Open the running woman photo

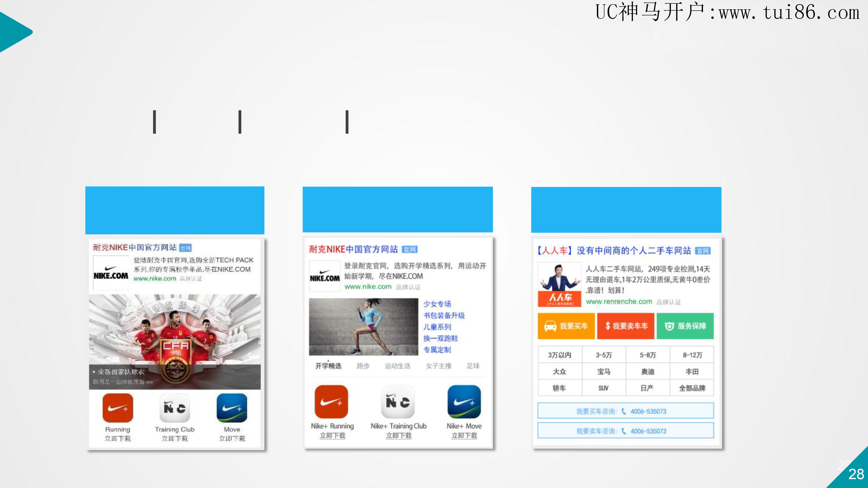pyautogui.click(x=364, y=327)
